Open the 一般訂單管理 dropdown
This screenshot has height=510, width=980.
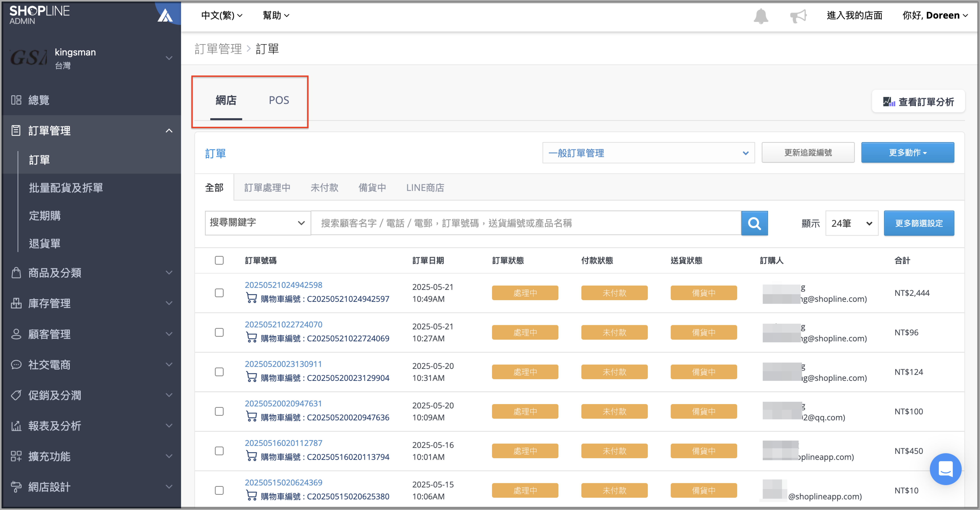pos(648,153)
